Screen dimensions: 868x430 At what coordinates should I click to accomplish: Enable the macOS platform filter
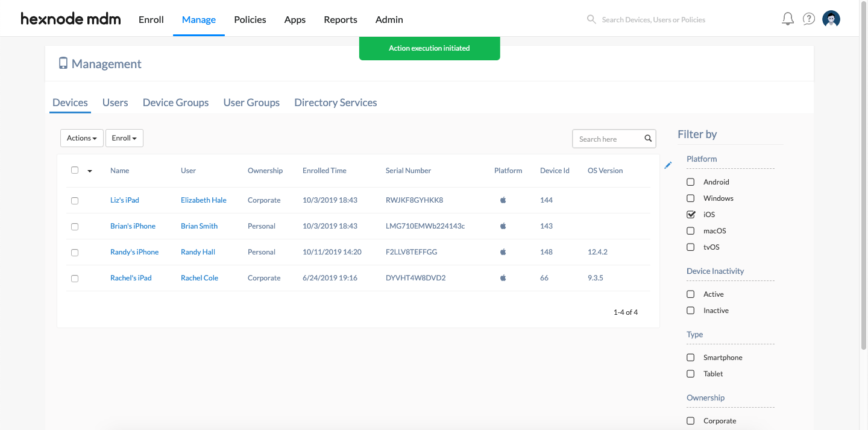coord(691,231)
